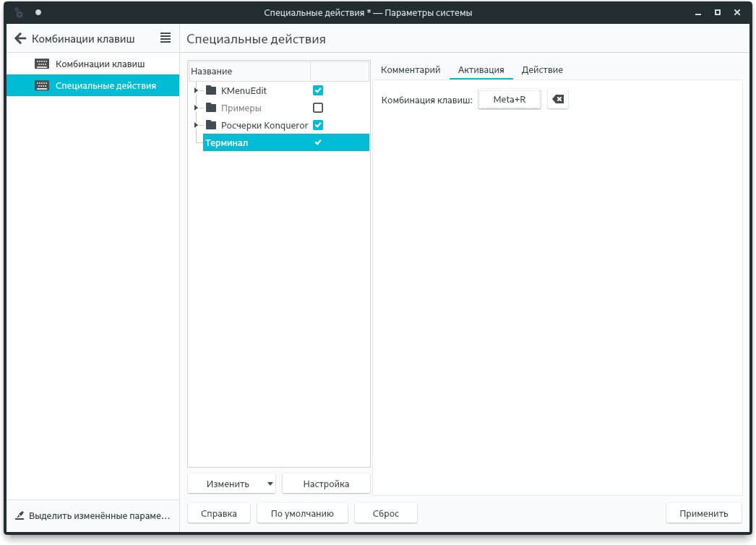The image size is (756, 545).
Task: Go back using the arrow icon
Action: pos(20,38)
